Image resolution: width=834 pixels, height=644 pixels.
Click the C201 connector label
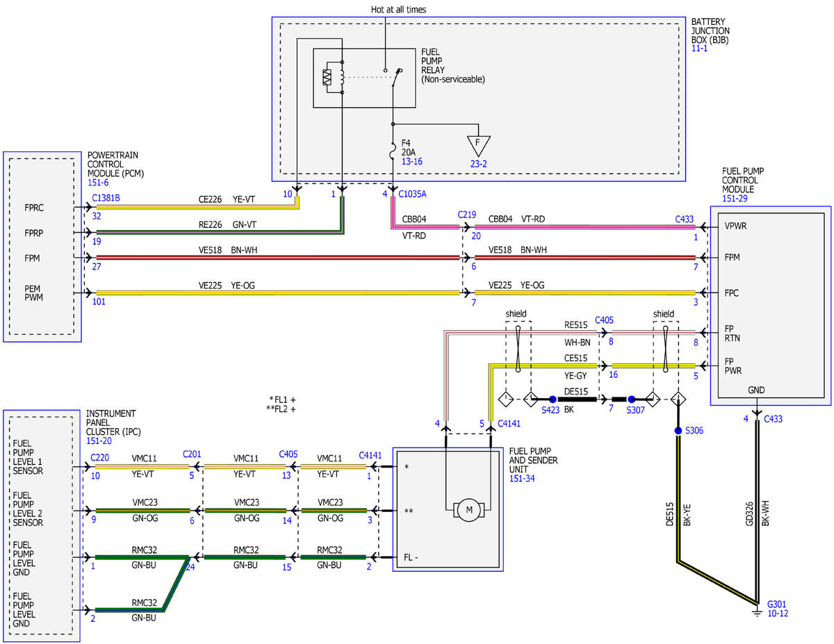pos(193,454)
